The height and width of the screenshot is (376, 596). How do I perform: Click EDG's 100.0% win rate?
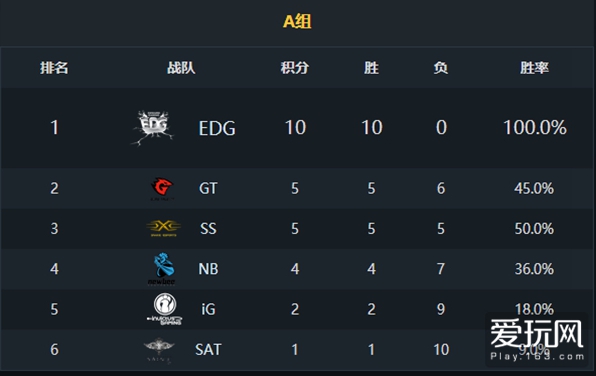pos(534,128)
